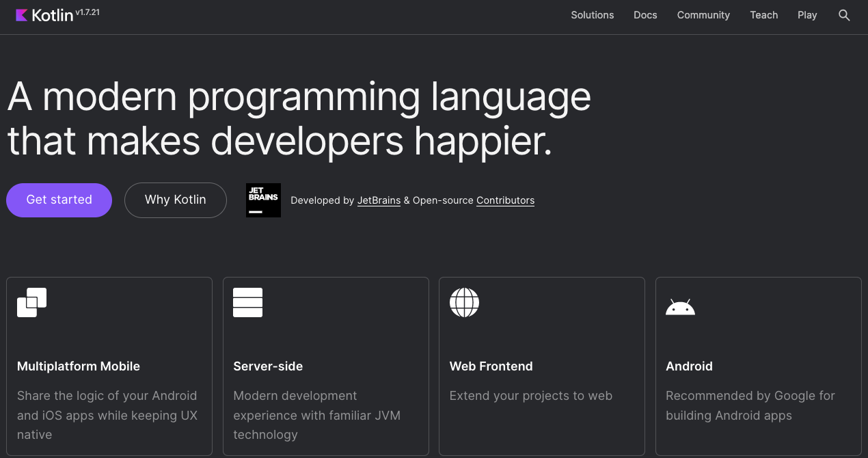Click the Android robot head icon
The width and height of the screenshot is (868, 458).
(680, 307)
